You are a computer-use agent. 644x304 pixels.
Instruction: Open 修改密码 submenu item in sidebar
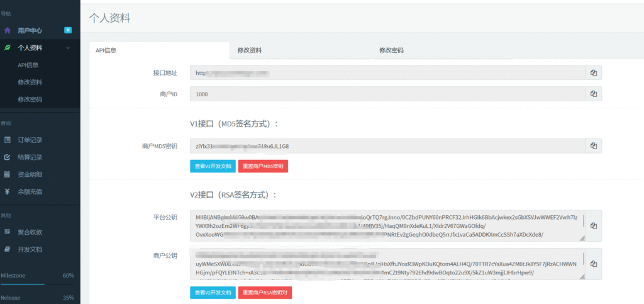pyautogui.click(x=30, y=99)
